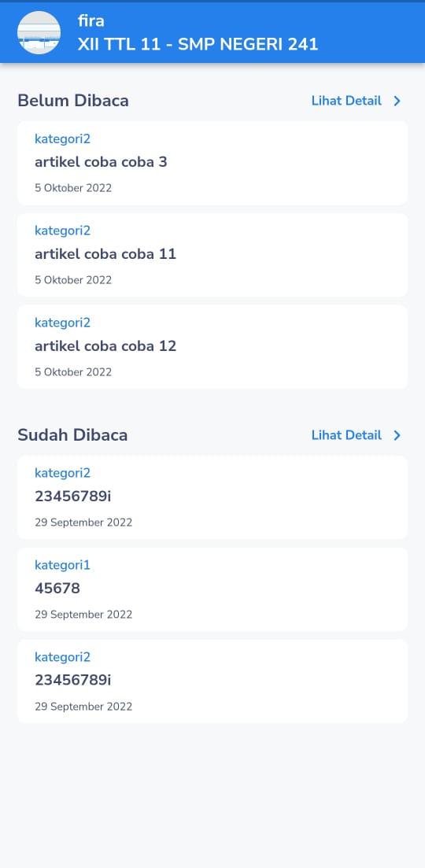425x868 pixels.
Task: Open the last '23456789i' read article
Action: (213, 681)
